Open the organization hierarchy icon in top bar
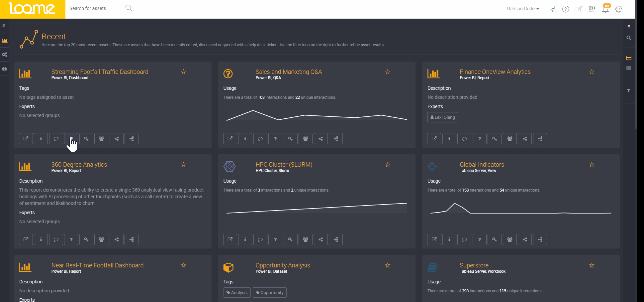 pyautogui.click(x=553, y=9)
